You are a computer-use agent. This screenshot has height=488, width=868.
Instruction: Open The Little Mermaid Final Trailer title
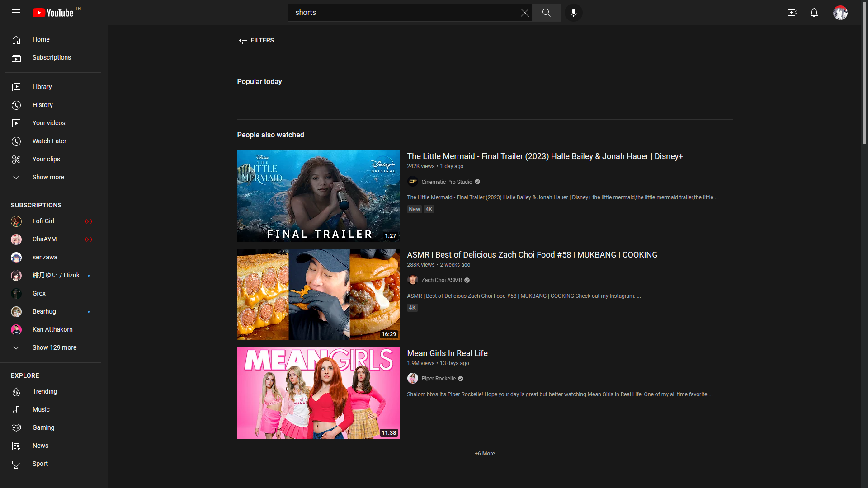point(545,156)
